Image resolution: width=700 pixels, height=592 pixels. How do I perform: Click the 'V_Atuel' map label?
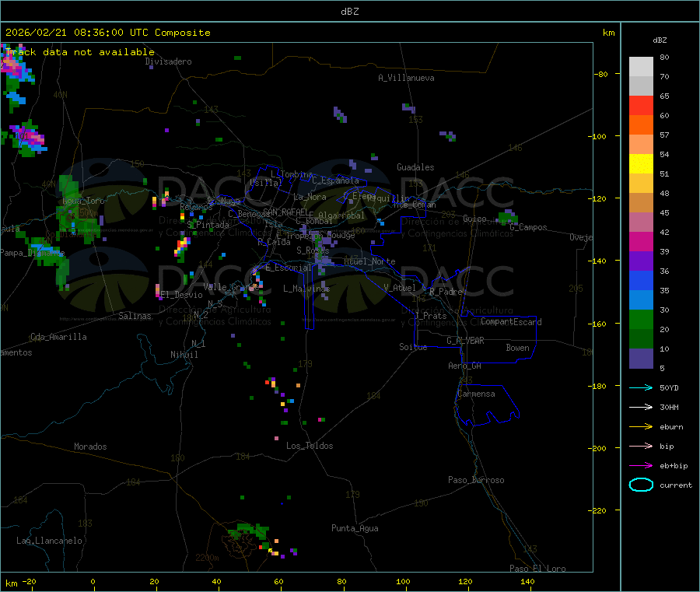point(400,288)
